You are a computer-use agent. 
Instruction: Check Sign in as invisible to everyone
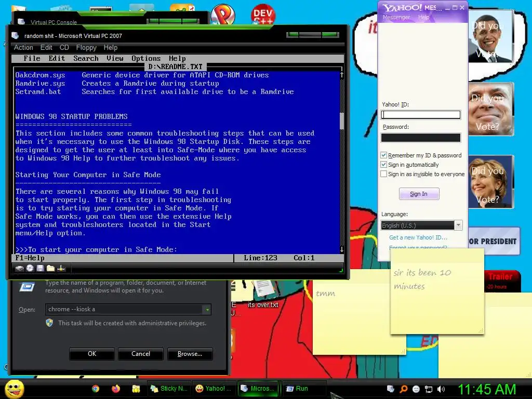[384, 174]
